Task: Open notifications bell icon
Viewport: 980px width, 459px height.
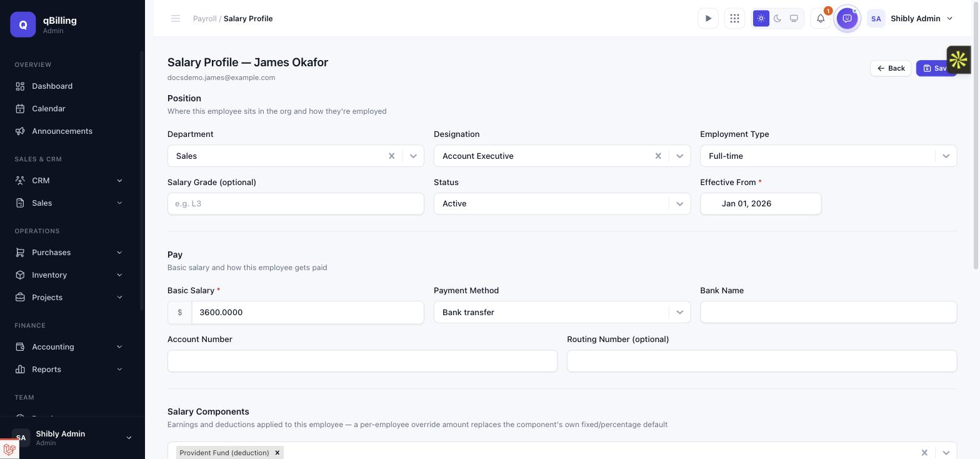Action: click(821, 19)
